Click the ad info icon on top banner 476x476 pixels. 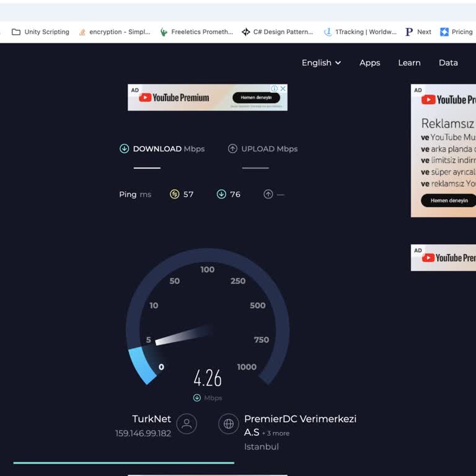pos(275,89)
